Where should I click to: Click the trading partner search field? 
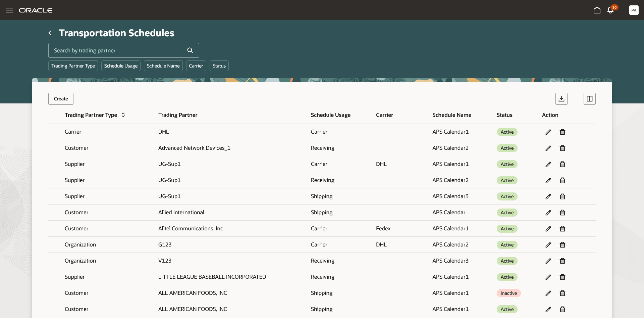pyautogui.click(x=114, y=50)
